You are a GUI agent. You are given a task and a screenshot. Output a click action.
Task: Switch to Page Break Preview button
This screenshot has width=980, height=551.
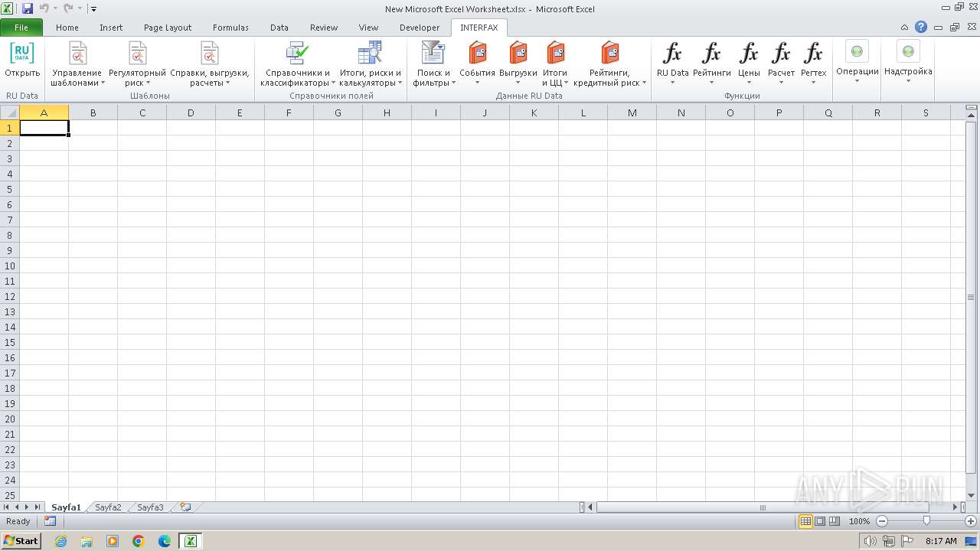[835, 521]
